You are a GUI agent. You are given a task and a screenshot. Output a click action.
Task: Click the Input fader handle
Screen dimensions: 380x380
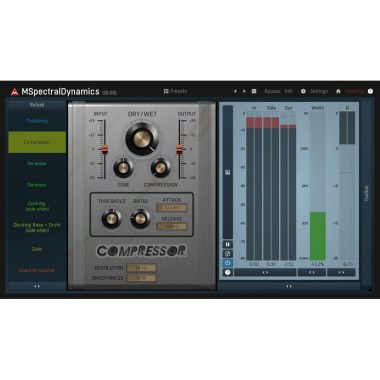[x=104, y=149]
